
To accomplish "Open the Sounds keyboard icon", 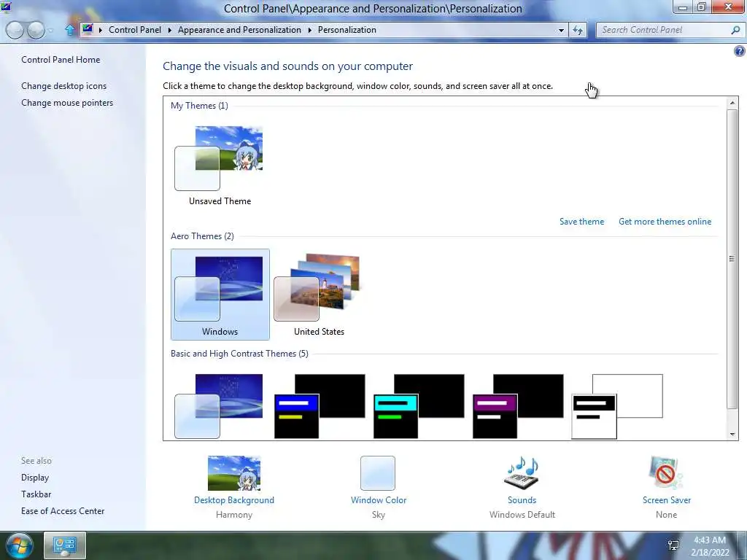I will (x=522, y=472).
